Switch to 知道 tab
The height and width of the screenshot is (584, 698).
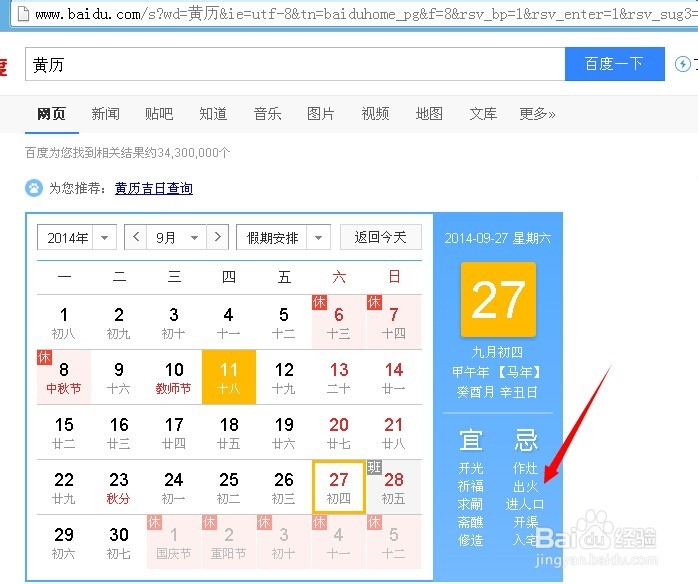213,114
